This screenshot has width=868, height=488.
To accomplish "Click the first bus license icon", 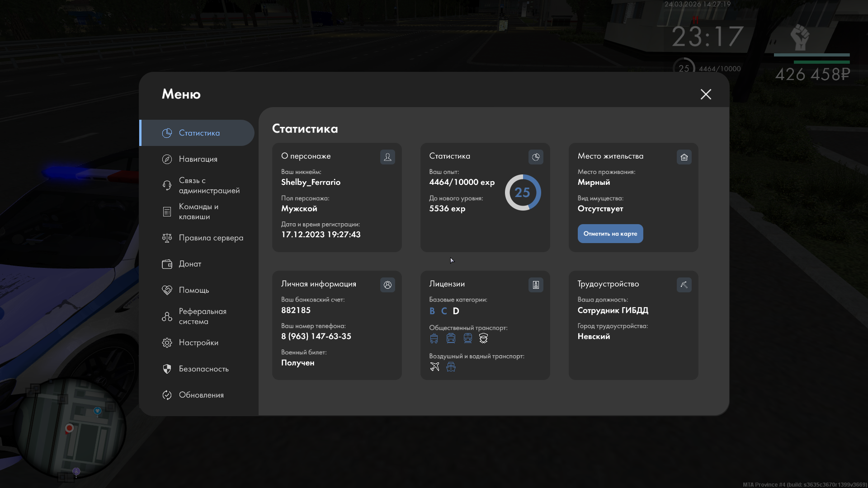I will pos(434,338).
